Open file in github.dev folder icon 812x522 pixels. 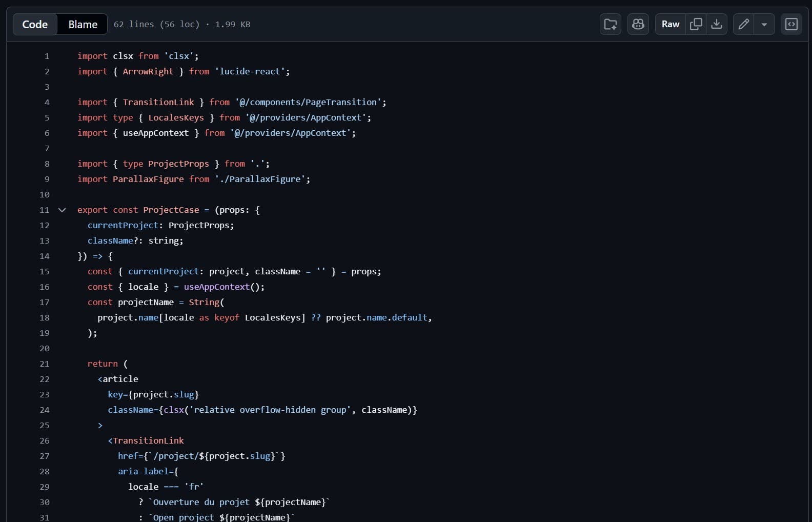click(611, 24)
